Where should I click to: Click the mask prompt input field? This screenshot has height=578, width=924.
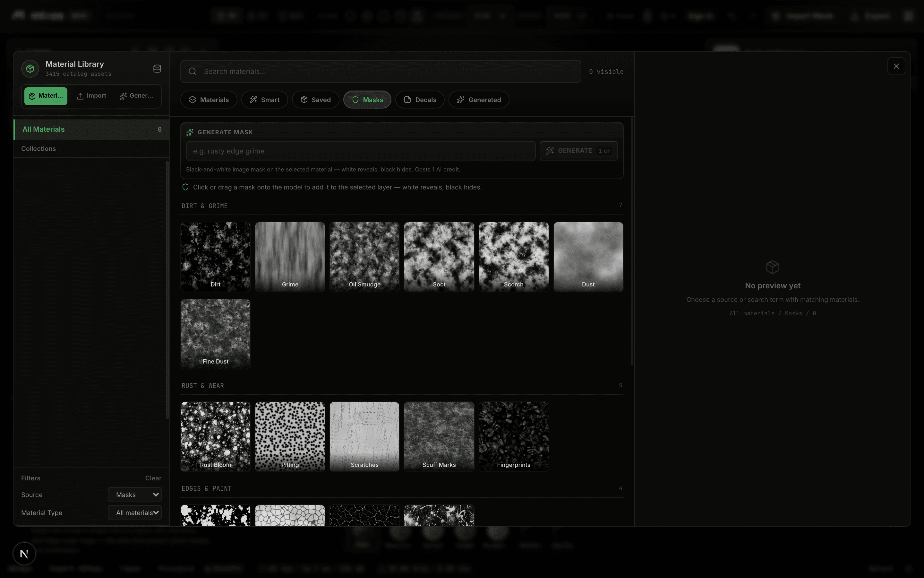(361, 151)
